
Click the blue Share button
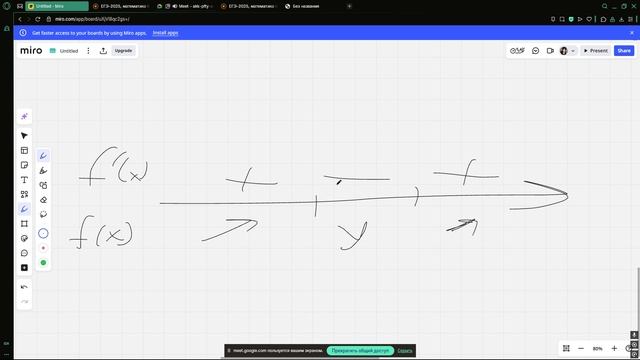click(624, 51)
